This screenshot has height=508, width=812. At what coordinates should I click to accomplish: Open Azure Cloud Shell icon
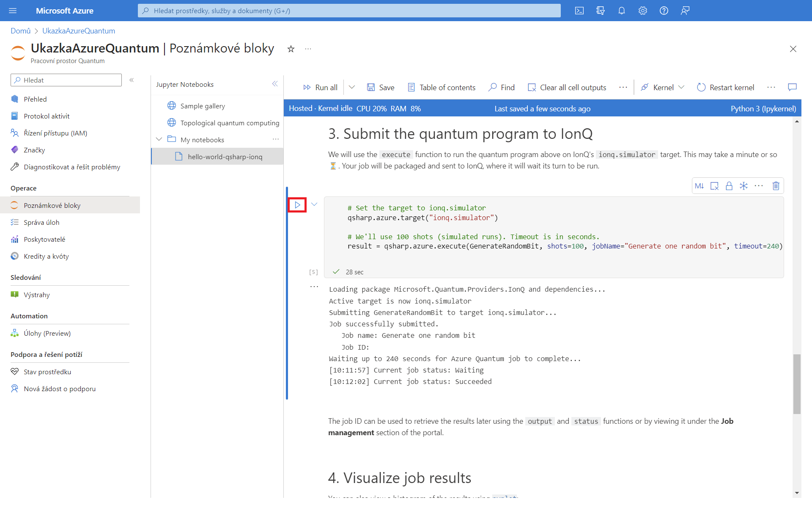point(579,11)
